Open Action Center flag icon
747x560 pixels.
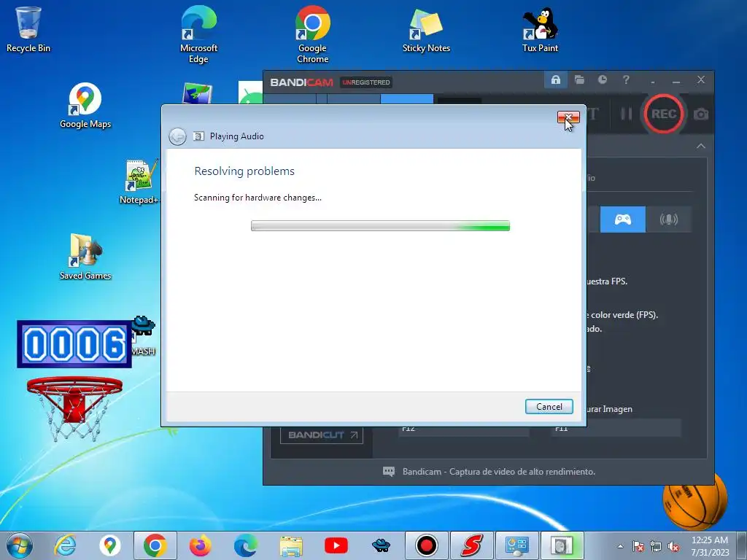(x=638, y=546)
